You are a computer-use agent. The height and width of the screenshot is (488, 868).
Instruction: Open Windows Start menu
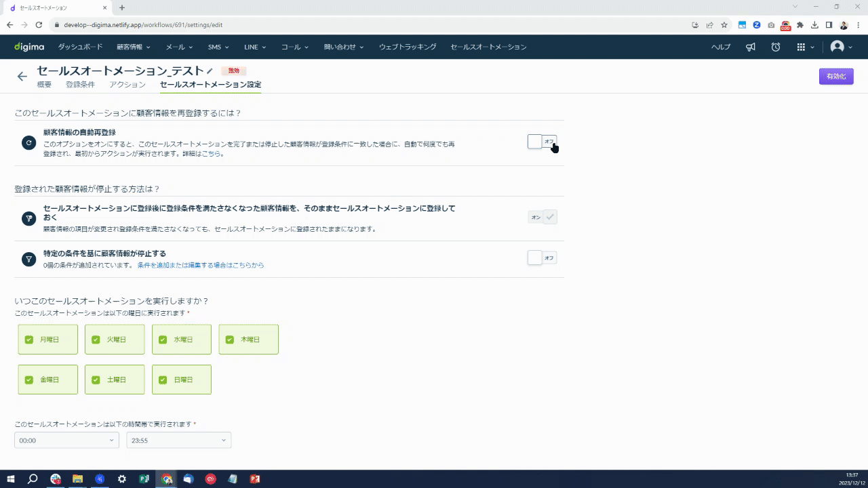[x=11, y=479]
